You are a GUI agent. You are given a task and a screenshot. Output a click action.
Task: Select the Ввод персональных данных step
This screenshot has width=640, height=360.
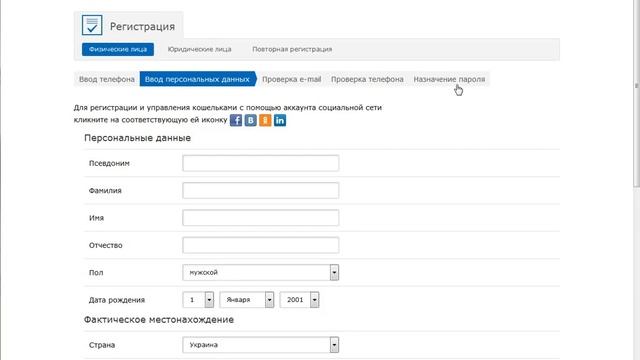click(198, 79)
